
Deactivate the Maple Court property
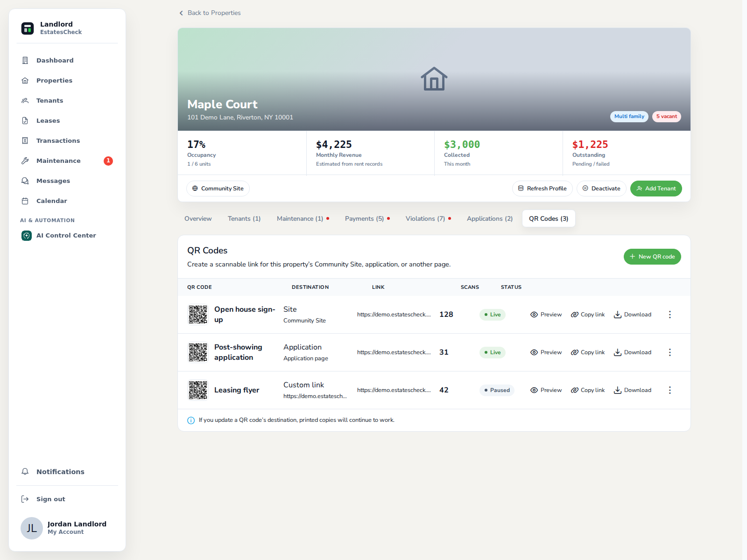[601, 189]
